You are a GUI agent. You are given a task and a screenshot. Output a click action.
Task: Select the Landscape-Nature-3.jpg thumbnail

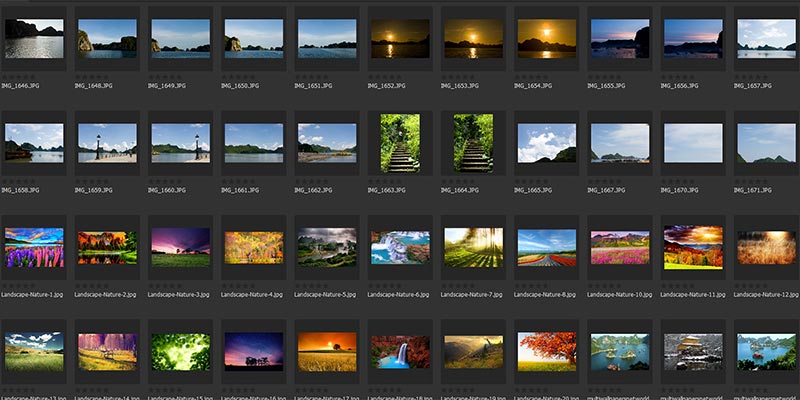[181, 247]
